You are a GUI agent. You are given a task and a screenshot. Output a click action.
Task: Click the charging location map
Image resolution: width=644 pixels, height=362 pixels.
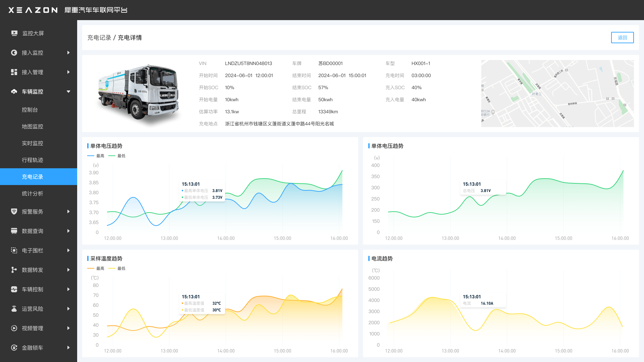coord(557,94)
